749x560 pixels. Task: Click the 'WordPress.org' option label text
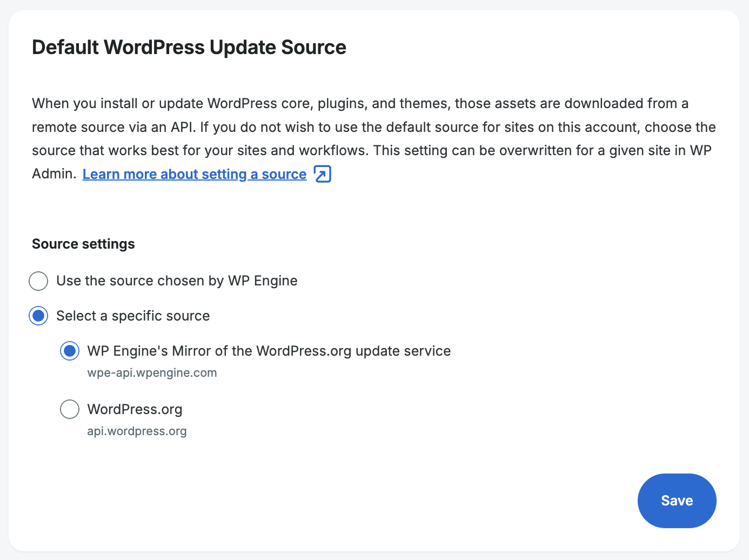[135, 409]
